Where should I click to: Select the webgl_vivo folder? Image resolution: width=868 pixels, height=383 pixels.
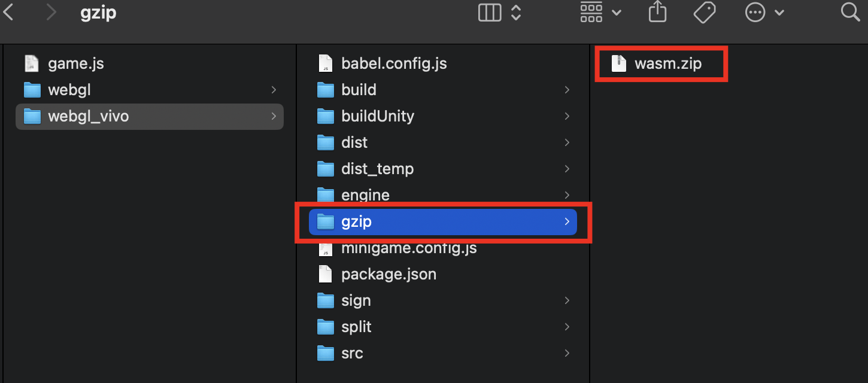click(x=88, y=116)
